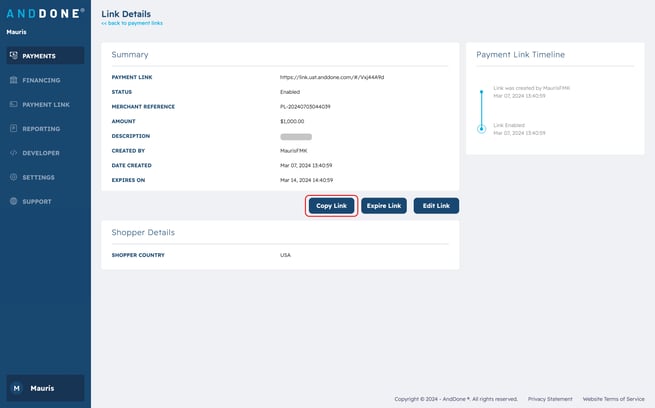Click the merchant reference PL-20240703044039
The image size is (655, 408).
305,107
